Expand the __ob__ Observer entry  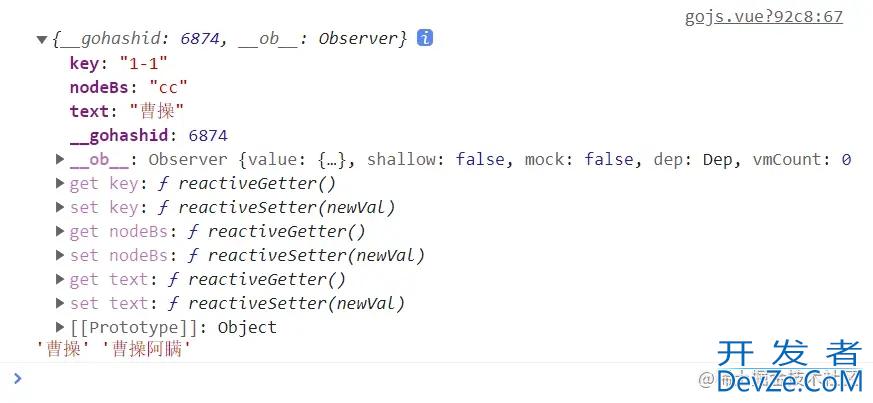pyautogui.click(x=60, y=159)
